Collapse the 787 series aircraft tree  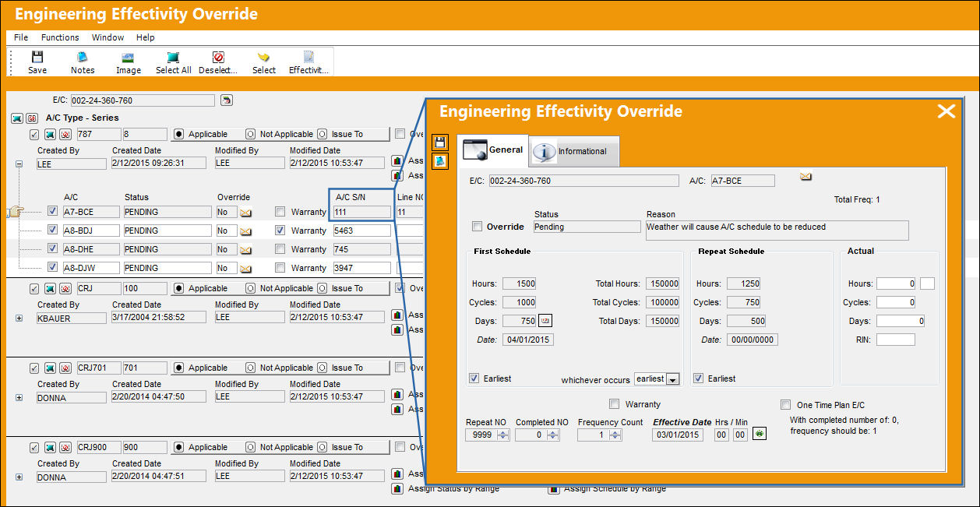tap(19, 164)
